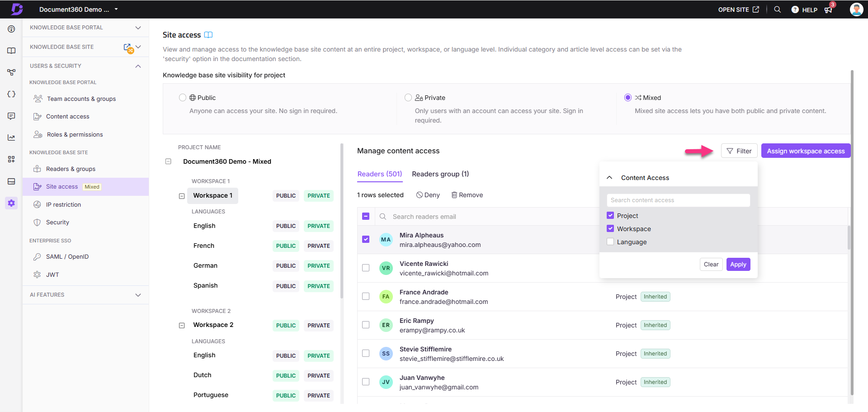
Task: Select the Public visibility radio button
Action: tap(183, 98)
